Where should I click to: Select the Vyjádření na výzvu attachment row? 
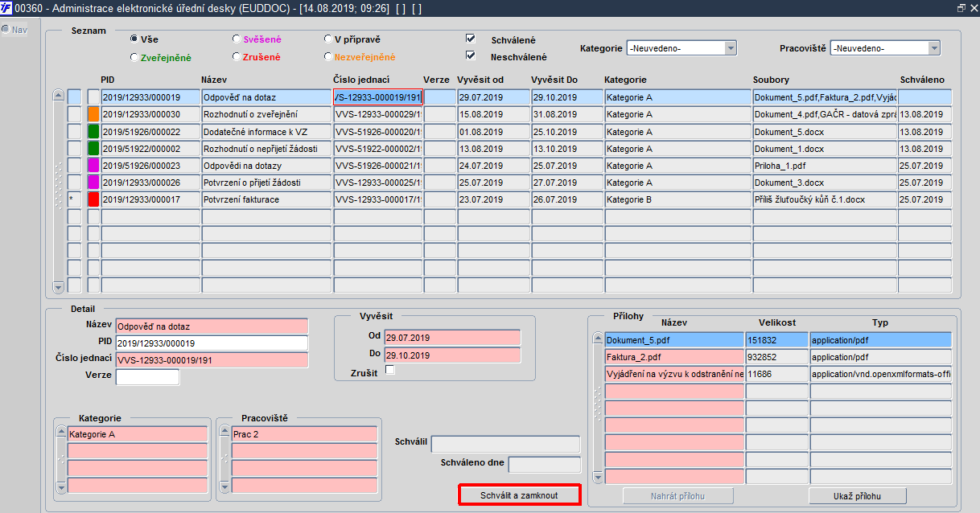click(674, 374)
